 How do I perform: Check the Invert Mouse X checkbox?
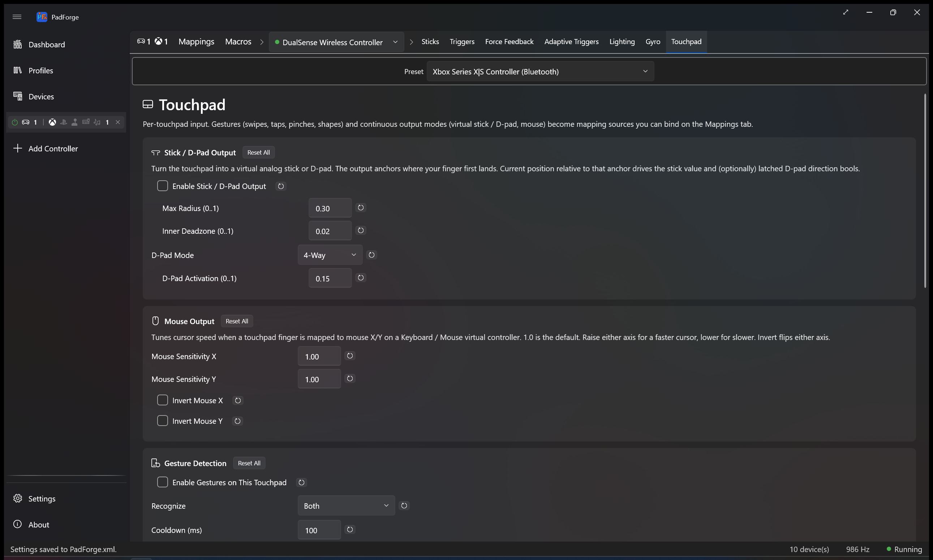(162, 400)
